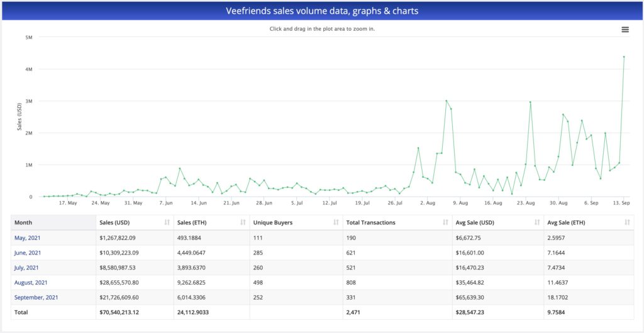644x333 pixels.
Task: Click the spike data point near 23. Aug
Action: click(530, 102)
